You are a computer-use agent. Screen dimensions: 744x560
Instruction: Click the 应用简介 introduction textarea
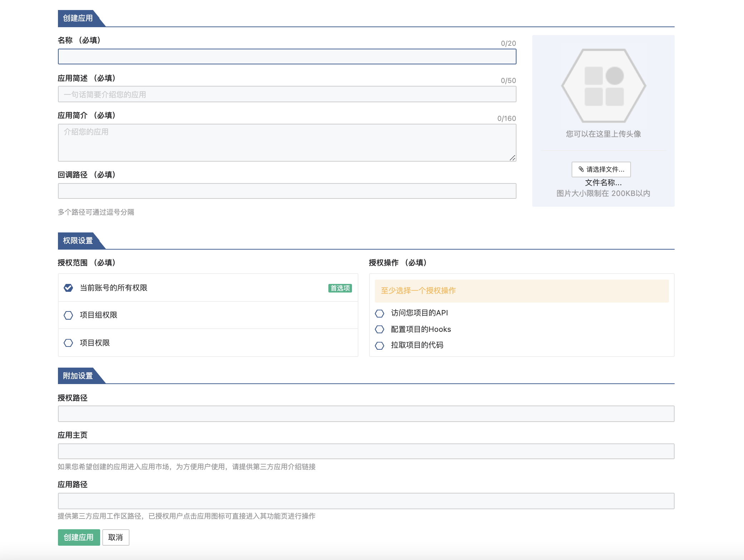[287, 142]
